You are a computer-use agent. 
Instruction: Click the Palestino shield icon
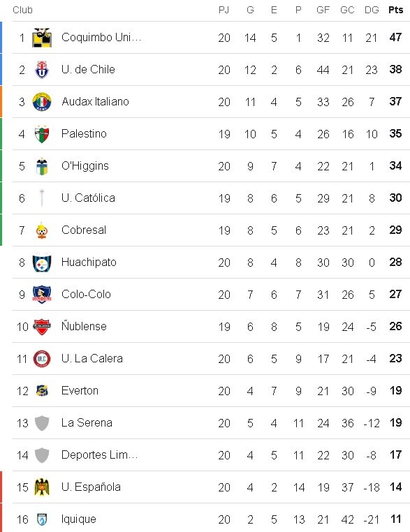[x=42, y=133]
